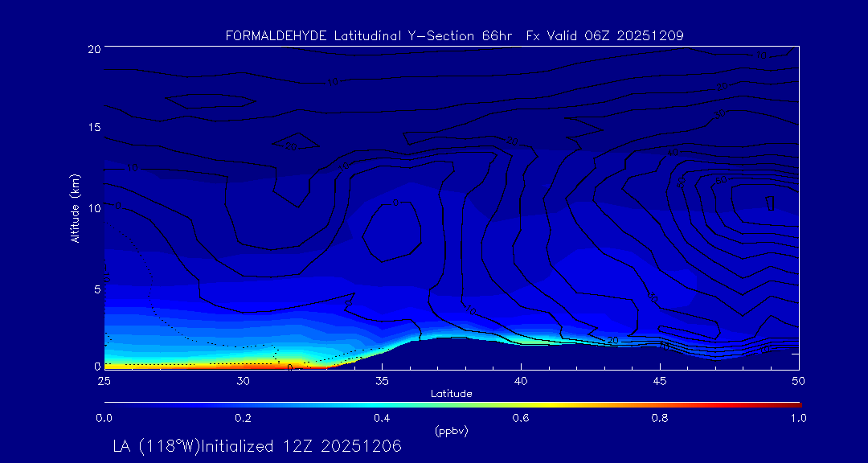Screen dimensions: 868x463
Task: Click the contour line label 50
Action: [x=682, y=182]
